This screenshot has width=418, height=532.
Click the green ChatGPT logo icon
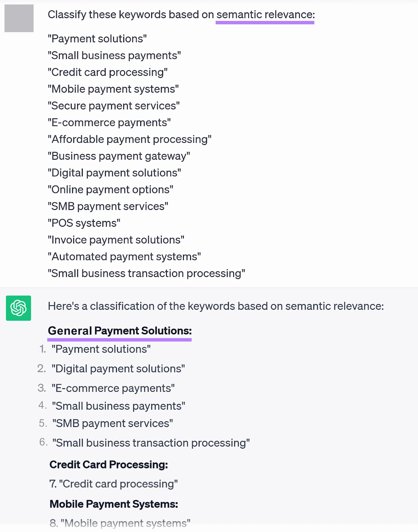[x=19, y=308]
